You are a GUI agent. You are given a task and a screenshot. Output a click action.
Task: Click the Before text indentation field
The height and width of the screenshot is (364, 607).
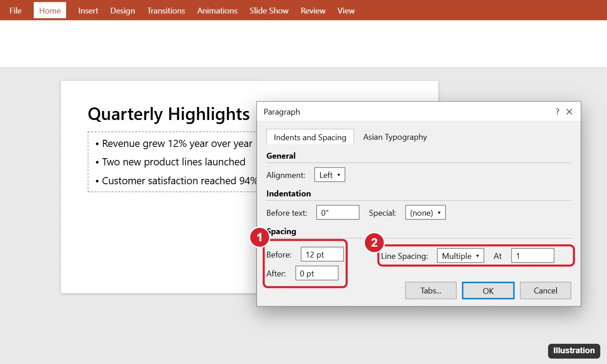tap(338, 213)
